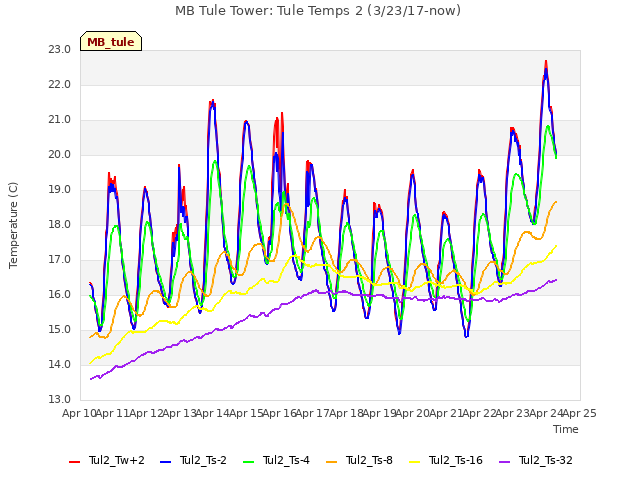Screen dimensions: 640x480
Task: Click the purple Tul2_Ts-32 legend swatch
Action: tap(505, 462)
